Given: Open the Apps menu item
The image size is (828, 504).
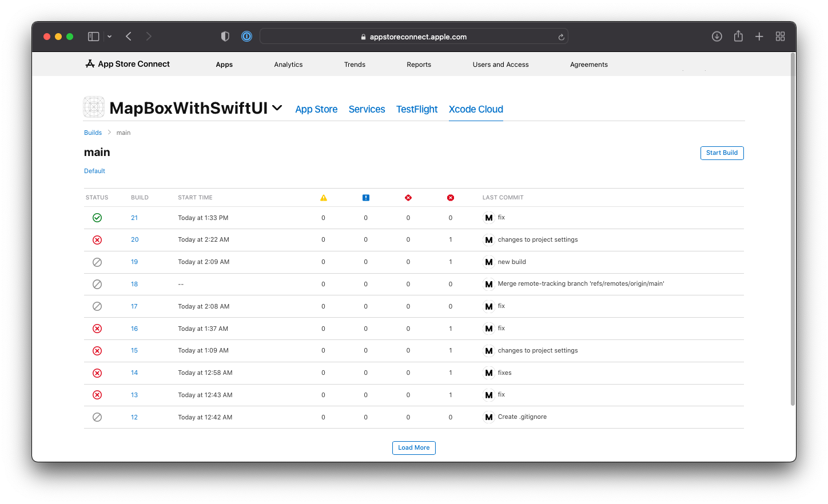Looking at the screenshot, I should coord(224,65).
